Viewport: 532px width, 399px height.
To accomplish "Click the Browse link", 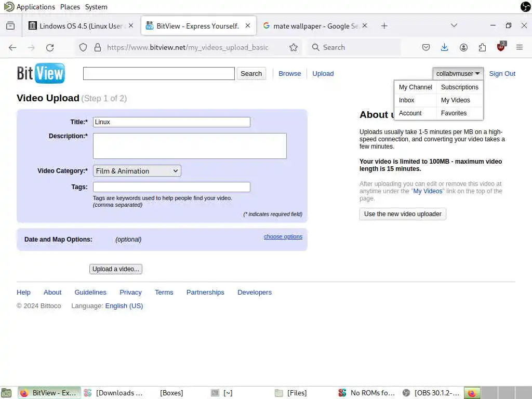I will pyautogui.click(x=289, y=74).
